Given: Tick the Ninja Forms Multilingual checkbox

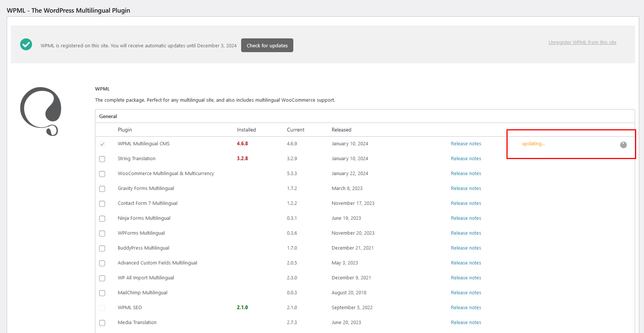Looking at the screenshot, I should click(x=102, y=219).
